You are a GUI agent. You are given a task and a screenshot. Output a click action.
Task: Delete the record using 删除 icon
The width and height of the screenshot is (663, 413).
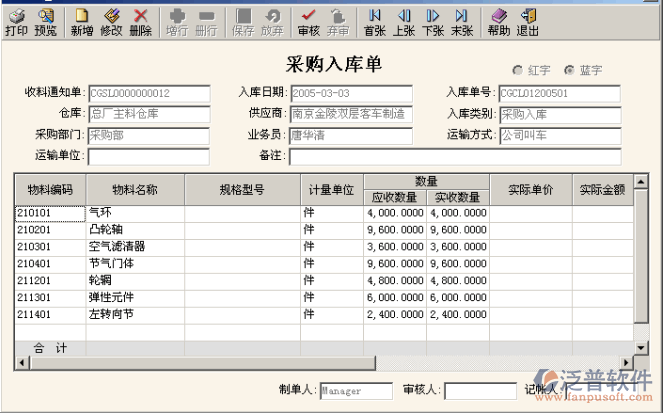[x=141, y=22]
